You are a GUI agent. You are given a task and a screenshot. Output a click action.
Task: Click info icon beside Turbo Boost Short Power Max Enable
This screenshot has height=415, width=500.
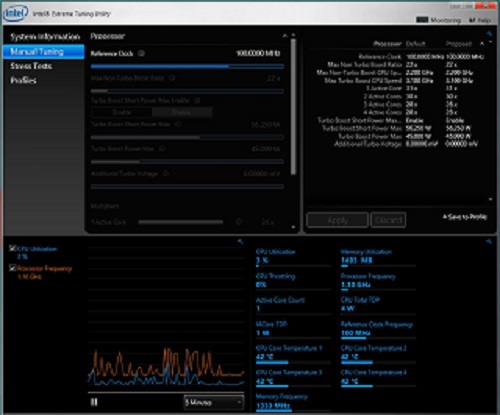(x=197, y=100)
